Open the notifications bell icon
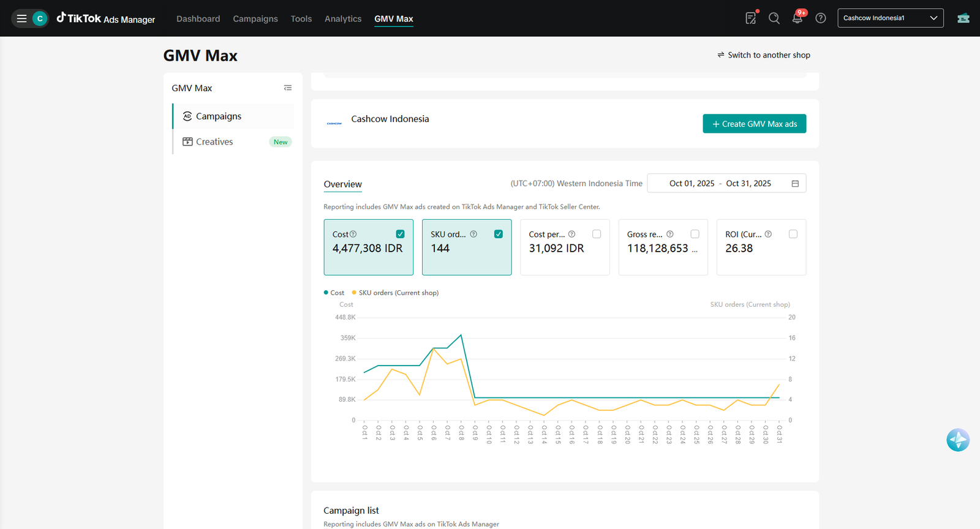 click(x=797, y=18)
